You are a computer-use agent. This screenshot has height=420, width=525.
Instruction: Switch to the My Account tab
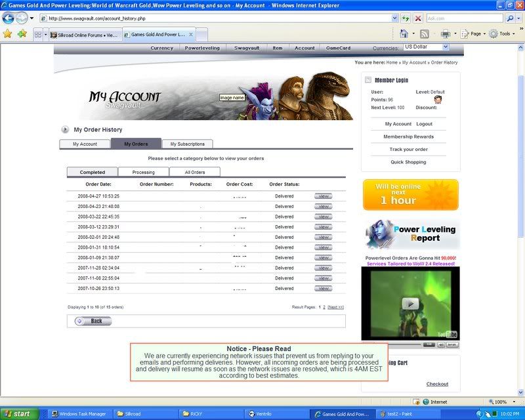coord(85,144)
